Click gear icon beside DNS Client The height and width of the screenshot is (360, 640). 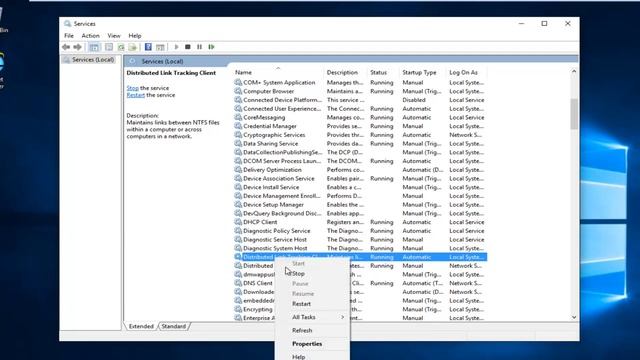[238, 283]
